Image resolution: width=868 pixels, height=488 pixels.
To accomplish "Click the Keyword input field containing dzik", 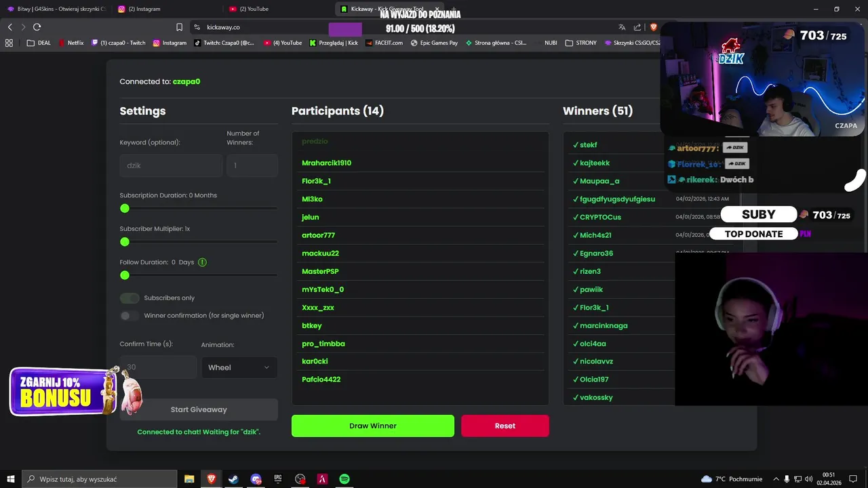I will point(171,165).
